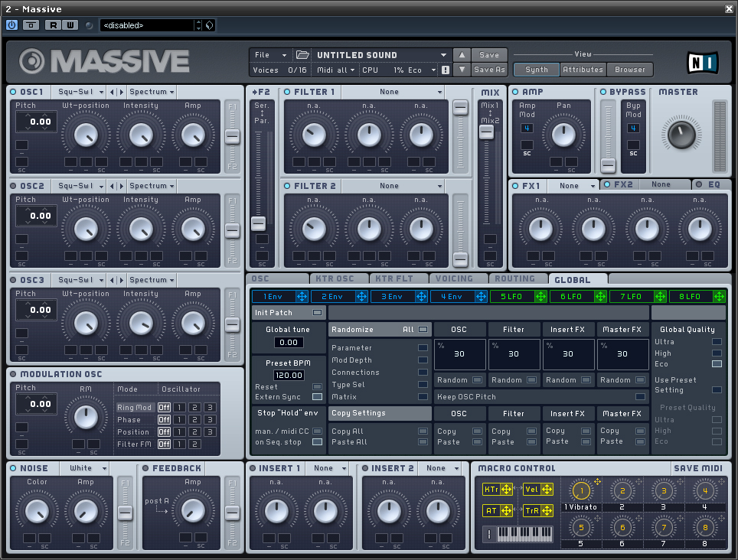Switch to the KTR OSC tab
The height and width of the screenshot is (560, 738).
[x=339, y=278]
